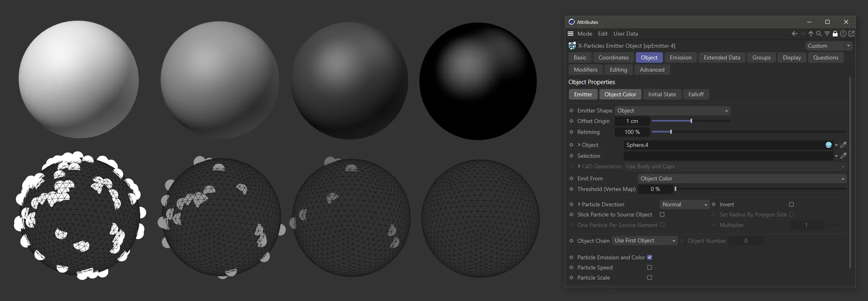Viewport: 868px width, 301px height.
Task: Click keyframe diamond next to Invert
Action: 714,204
